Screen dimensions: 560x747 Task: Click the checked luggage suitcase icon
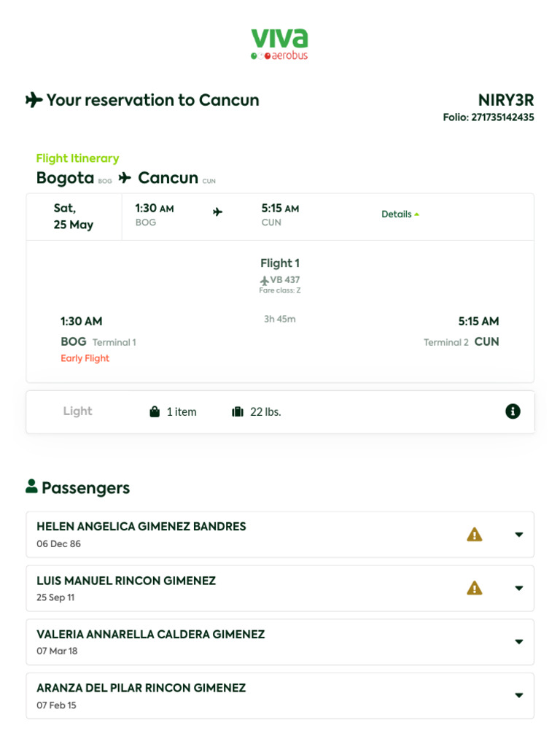tap(238, 412)
